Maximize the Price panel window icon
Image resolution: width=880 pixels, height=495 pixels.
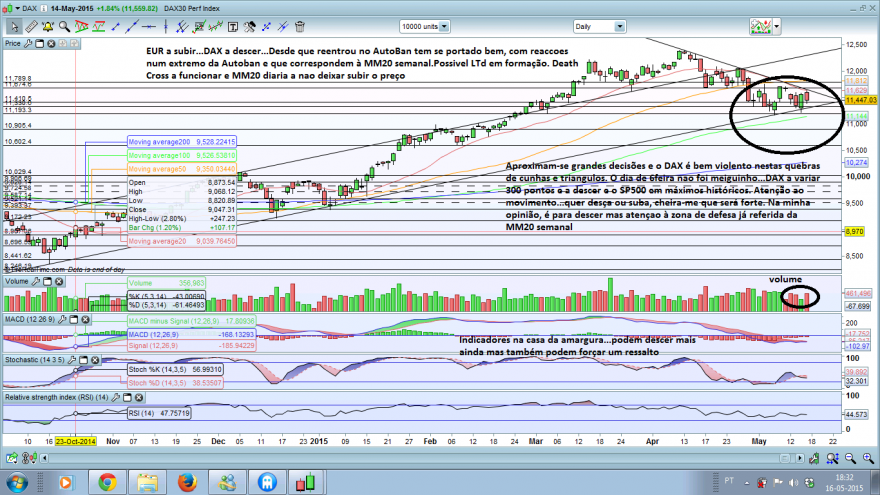39,43
